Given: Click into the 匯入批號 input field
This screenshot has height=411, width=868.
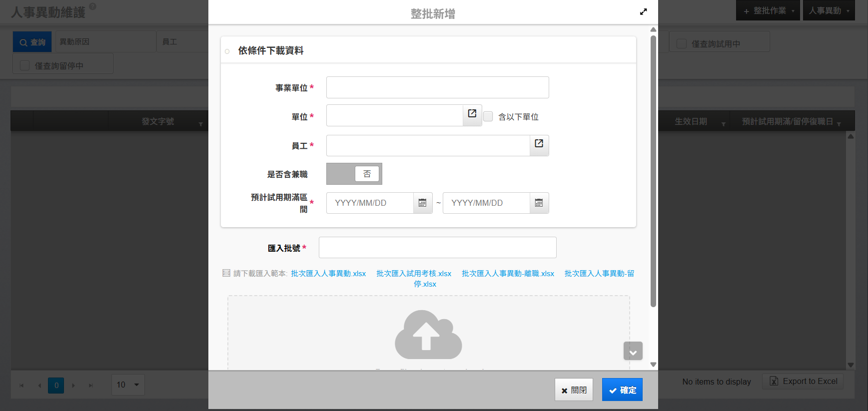Looking at the screenshot, I should point(437,248).
